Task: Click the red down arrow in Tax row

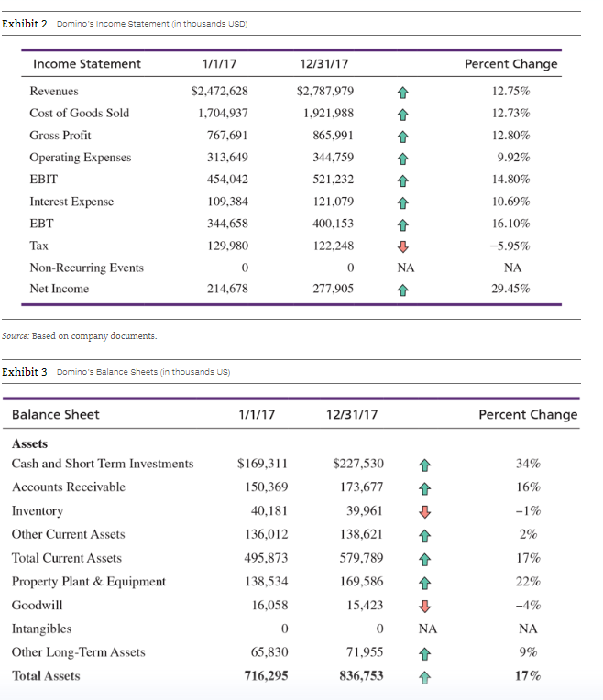Action: [402, 246]
